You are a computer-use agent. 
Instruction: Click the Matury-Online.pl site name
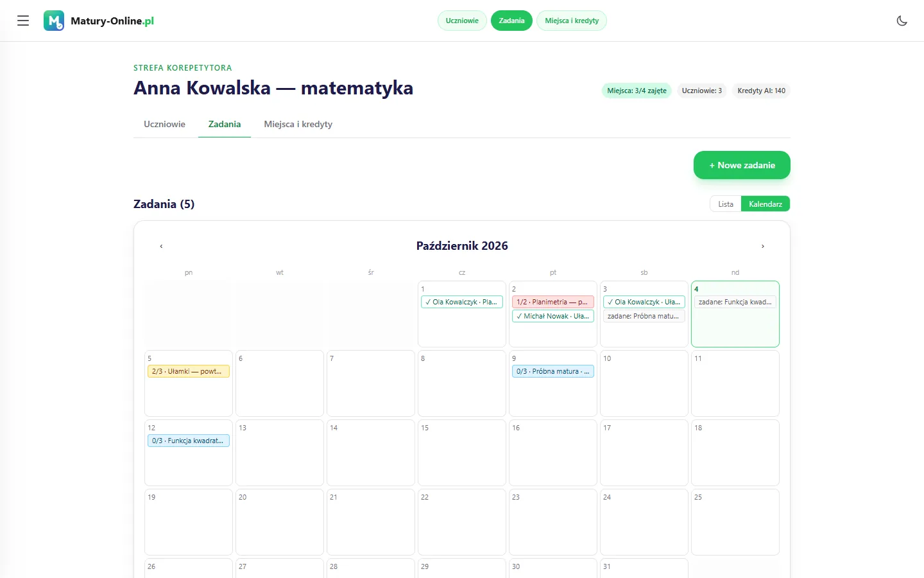point(112,21)
